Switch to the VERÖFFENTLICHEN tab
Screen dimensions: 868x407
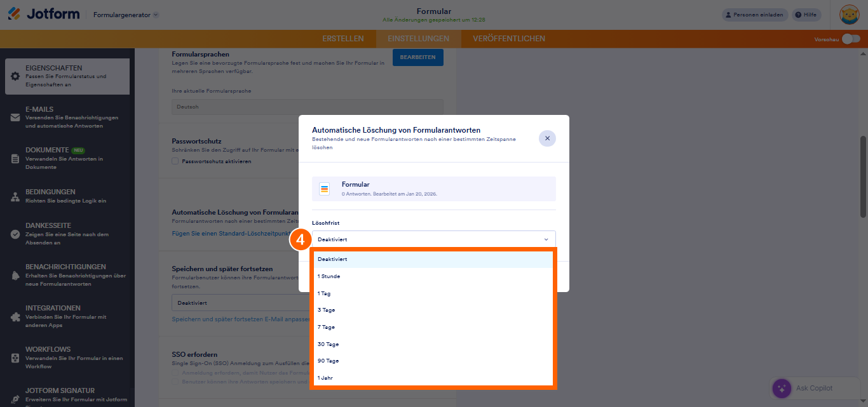click(509, 39)
